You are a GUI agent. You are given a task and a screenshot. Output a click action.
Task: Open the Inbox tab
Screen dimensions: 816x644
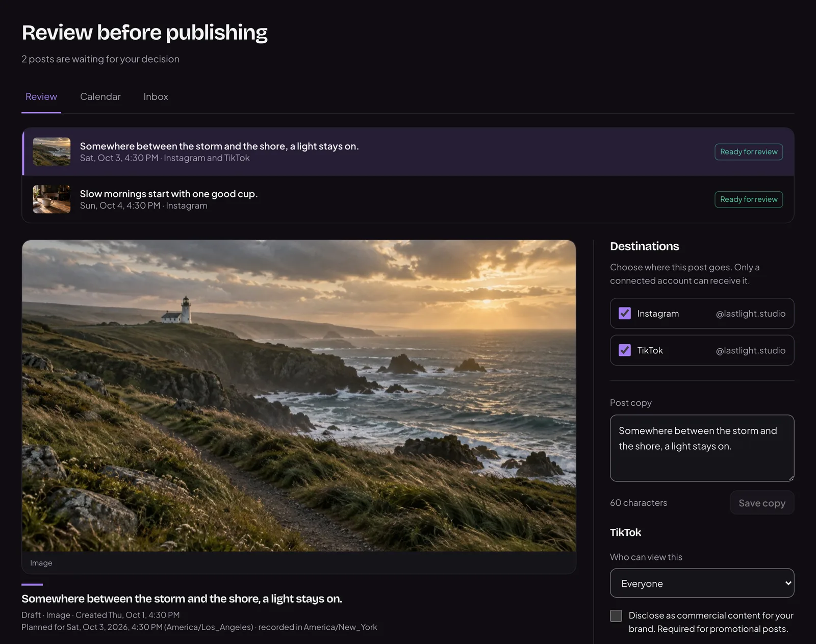tap(156, 97)
